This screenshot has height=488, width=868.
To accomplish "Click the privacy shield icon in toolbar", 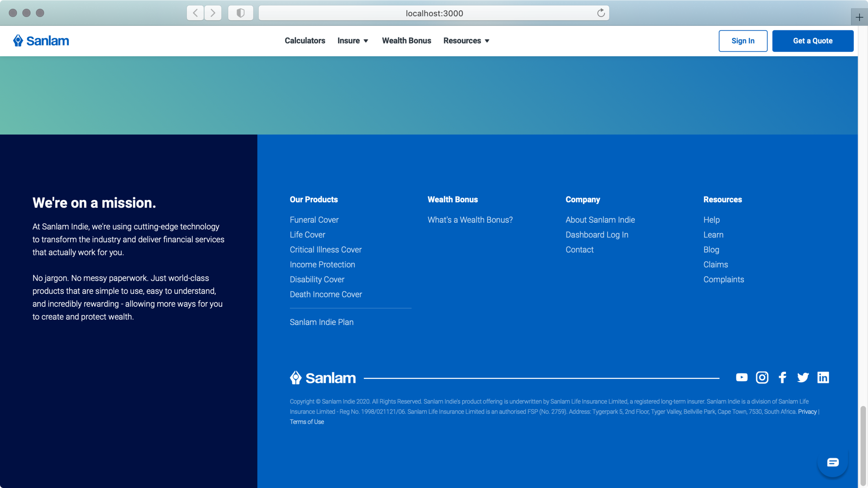I will click(x=241, y=13).
